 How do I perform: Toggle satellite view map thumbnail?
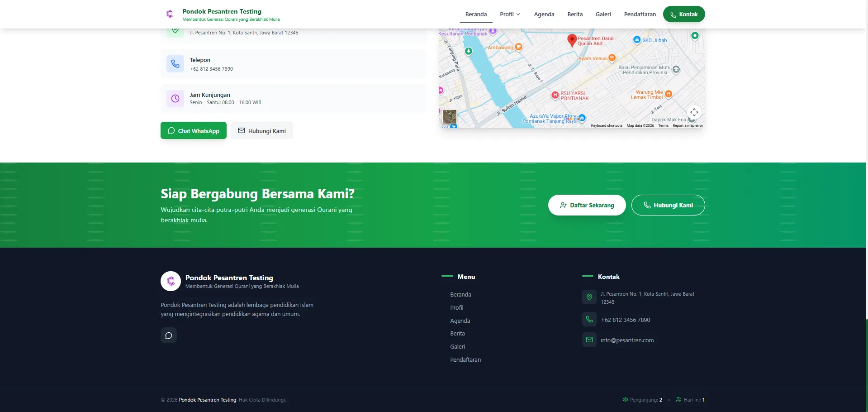(x=449, y=117)
